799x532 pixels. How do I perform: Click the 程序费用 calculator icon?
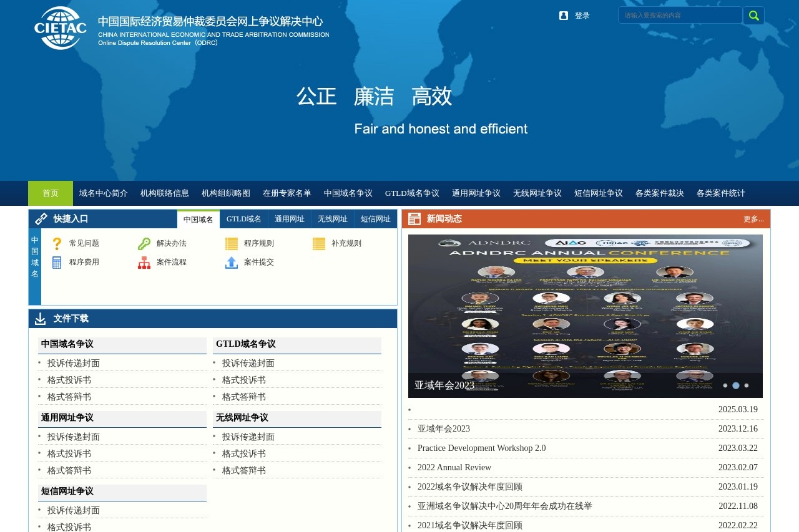(57, 262)
